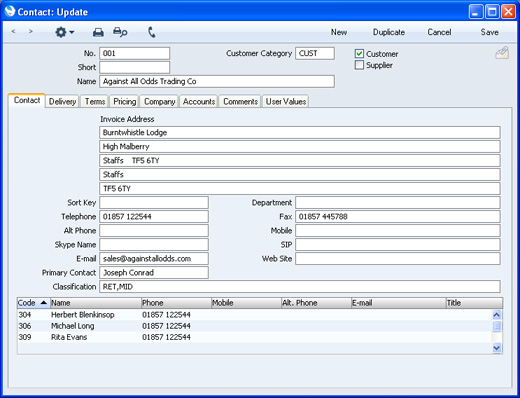This screenshot has height=398, width=520.
Task: Click the Alt. Phone column header
Action: click(x=316, y=303)
